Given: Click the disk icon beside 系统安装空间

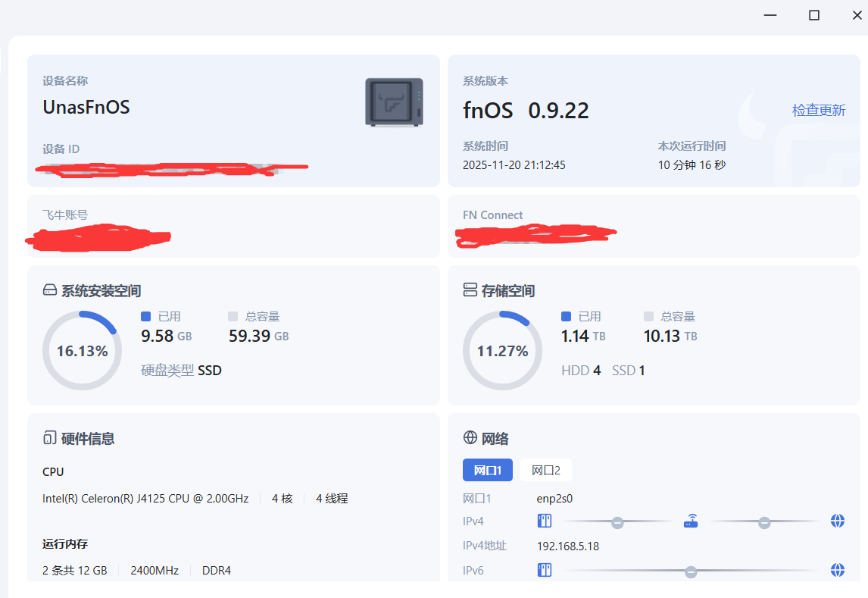Looking at the screenshot, I should (49, 290).
